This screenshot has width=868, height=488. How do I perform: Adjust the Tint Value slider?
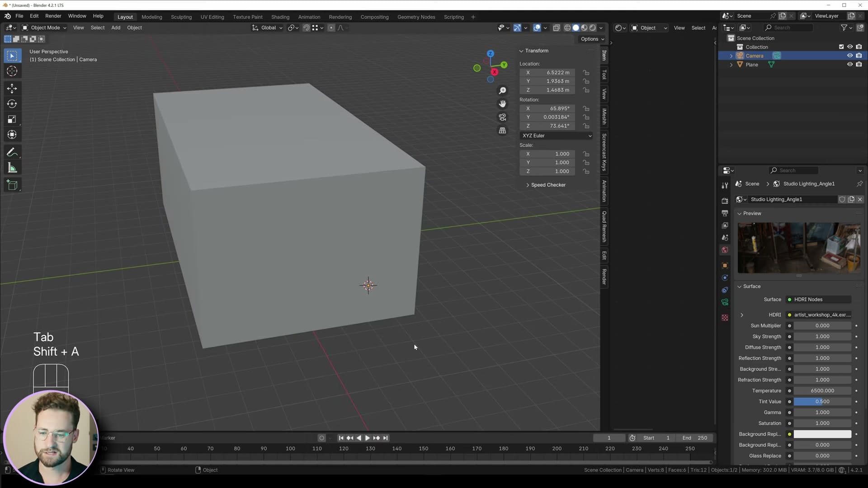point(822,402)
